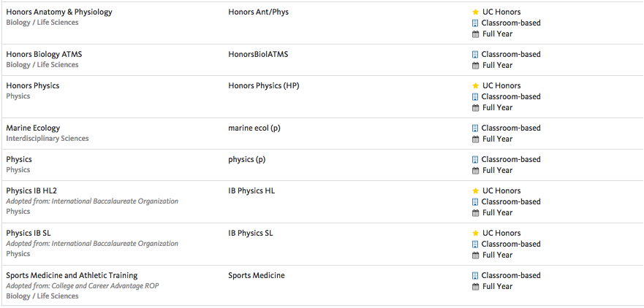The width and height of the screenshot is (644, 308).
Task: Click the building icon in the plain Physics row
Action: tap(475, 160)
